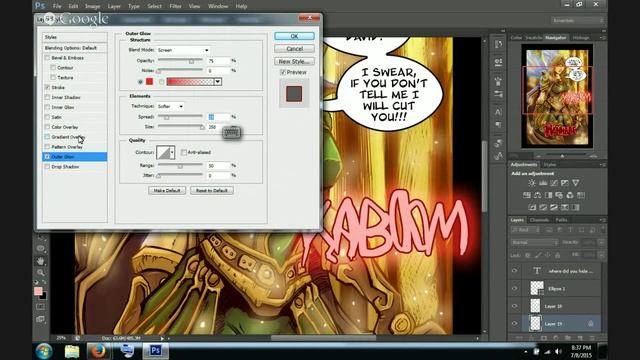Enable the Drop Shadow checkbox

tap(47, 167)
